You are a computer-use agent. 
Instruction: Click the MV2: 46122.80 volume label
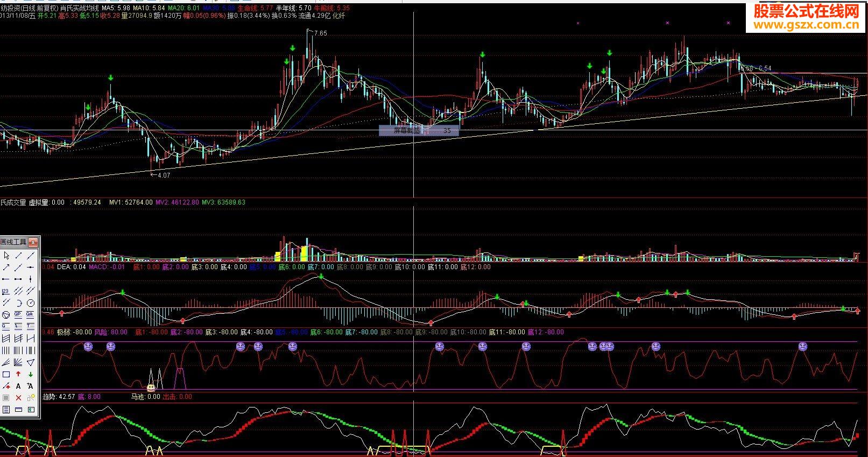(177, 202)
